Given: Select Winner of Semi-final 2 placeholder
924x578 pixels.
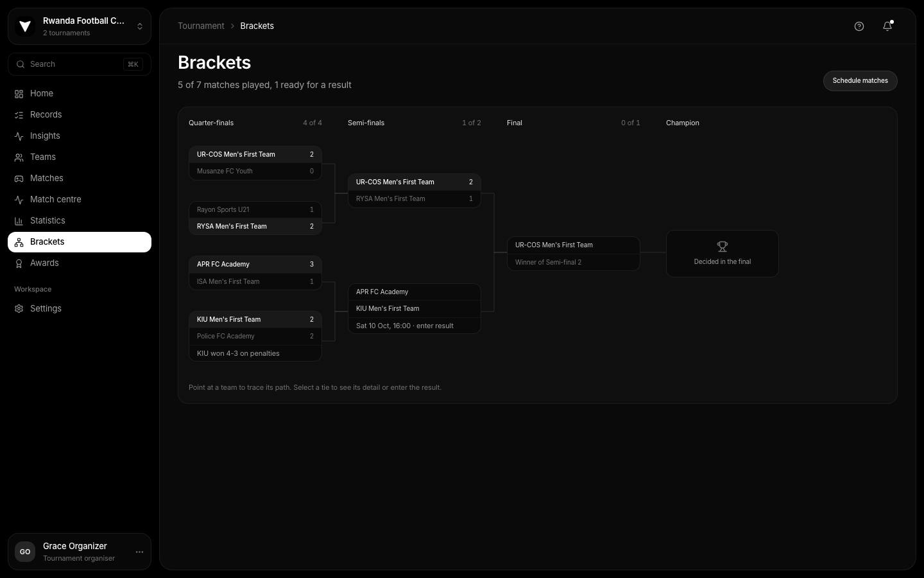Looking at the screenshot, I should click(x=574, y=262).
